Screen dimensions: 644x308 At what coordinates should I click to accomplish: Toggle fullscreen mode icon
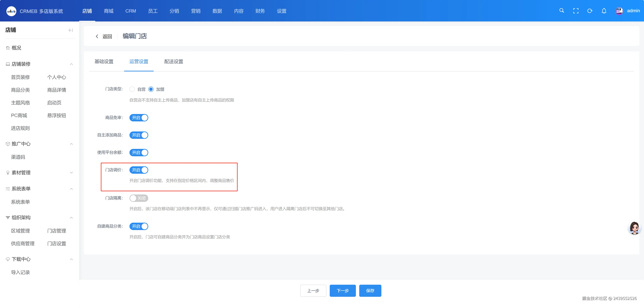[576, 11]
